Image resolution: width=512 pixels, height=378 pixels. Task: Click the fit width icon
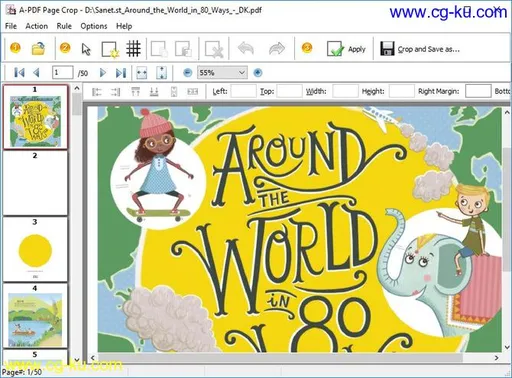click(142, 73)
